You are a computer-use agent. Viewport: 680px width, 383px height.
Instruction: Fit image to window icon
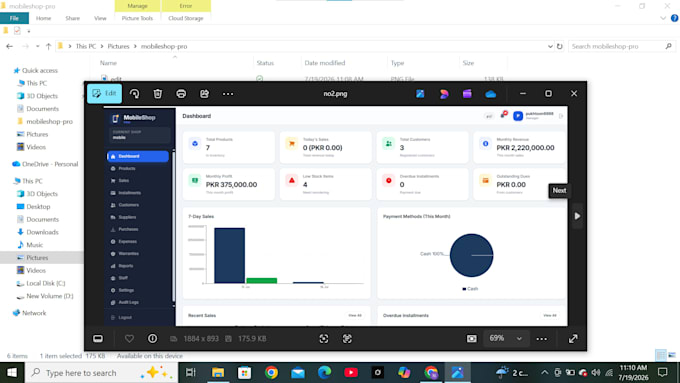(324, 339)
